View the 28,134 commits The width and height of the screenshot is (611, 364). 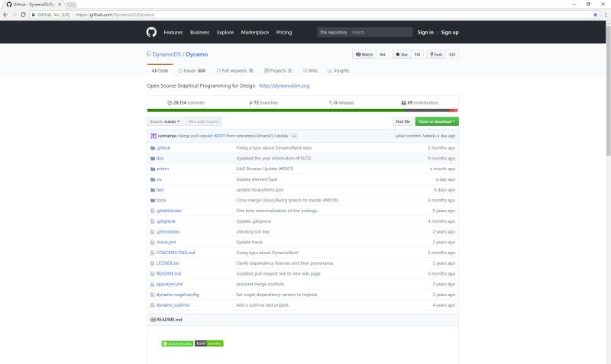[186, 103]
